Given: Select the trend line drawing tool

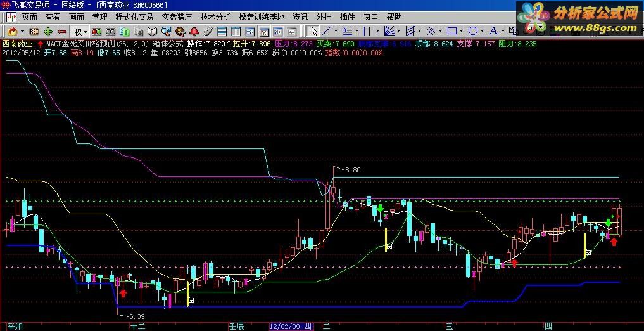Looking at the screenshot, I should [327, 31].
